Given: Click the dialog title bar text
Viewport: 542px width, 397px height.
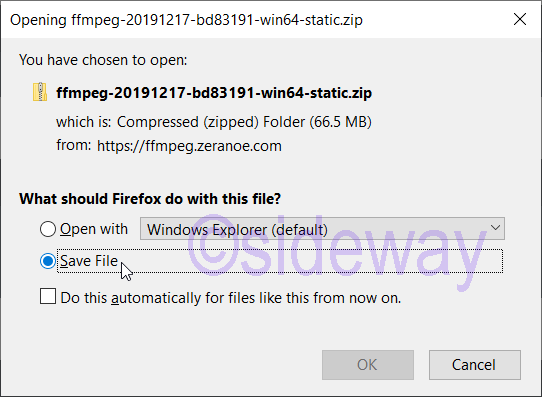Looking at the screenshot, I should (x=186, y=20).
